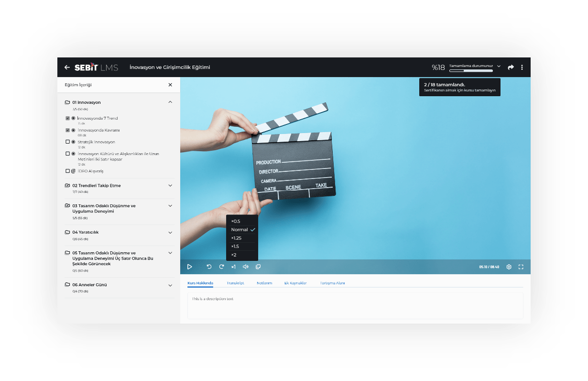This screenshot has height=381, width=588.
Task: Click the back arrow next to SEBIT logo
Action: pyautogui.click(x=67, y=67)
